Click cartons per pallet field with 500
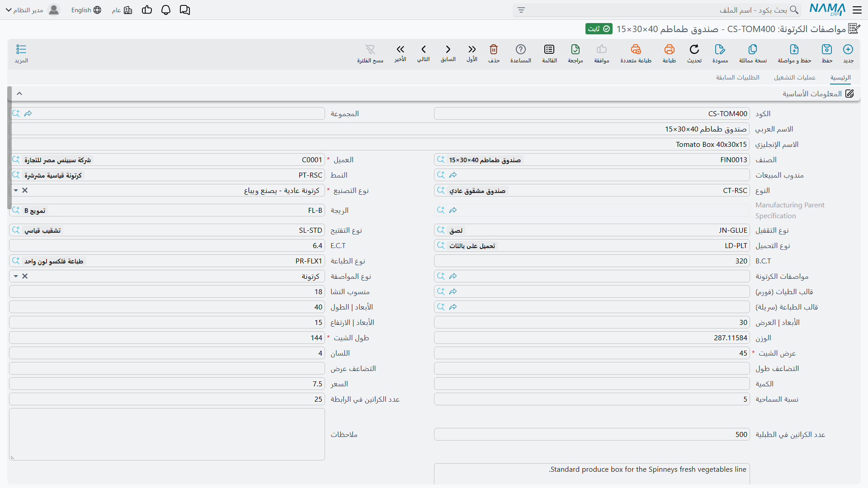The width and height of the screenshot is (868, 488). click(592, 434)
